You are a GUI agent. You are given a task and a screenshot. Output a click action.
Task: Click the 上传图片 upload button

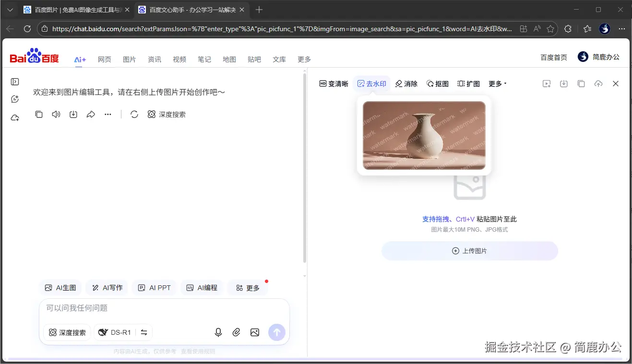pyautogui.click(x=469, y=250)
